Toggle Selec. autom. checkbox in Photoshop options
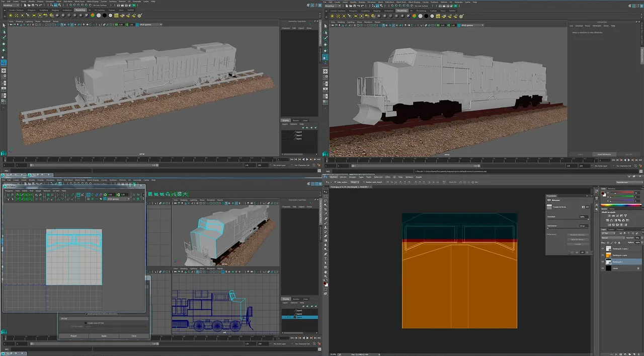The height and width of the screenshot is (356, 644). click(335, 182)
